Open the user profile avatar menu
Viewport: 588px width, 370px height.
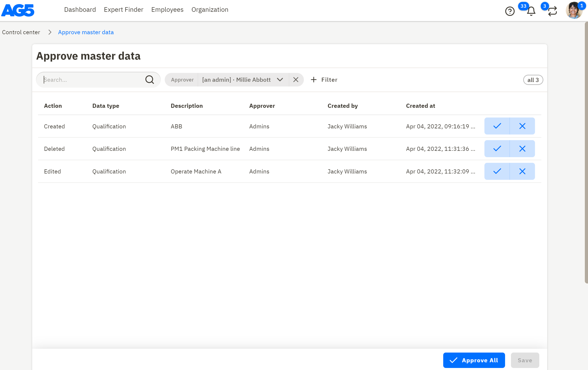coord(574,11)
